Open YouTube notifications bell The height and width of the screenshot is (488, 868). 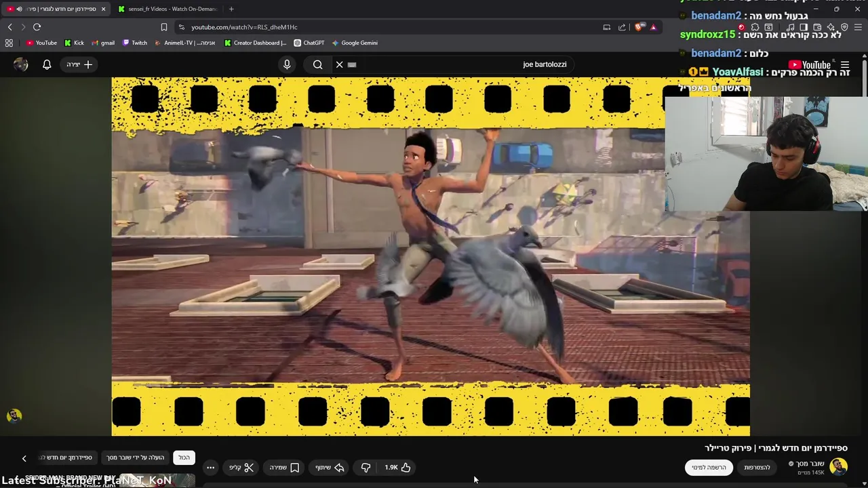(47, 64)
